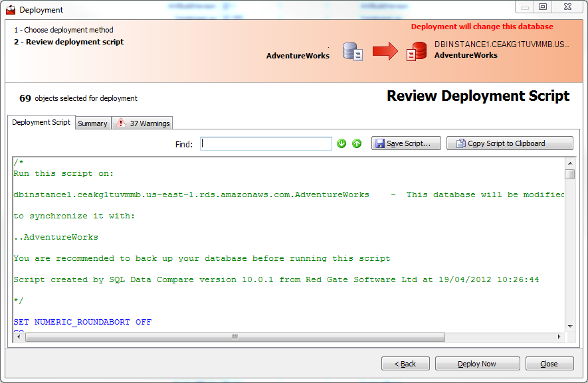
Task: Click the vertical scrollbar thumb
Action: click(x=570, y=175)
